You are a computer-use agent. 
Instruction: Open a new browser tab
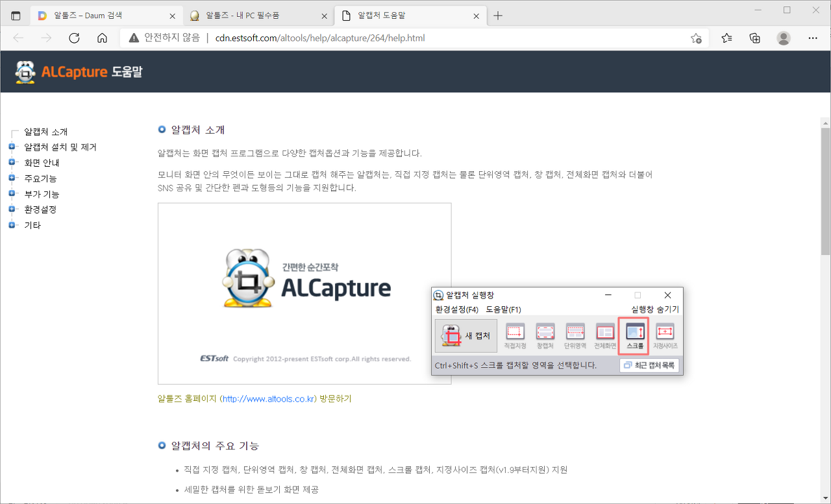(x=498, y=16)
